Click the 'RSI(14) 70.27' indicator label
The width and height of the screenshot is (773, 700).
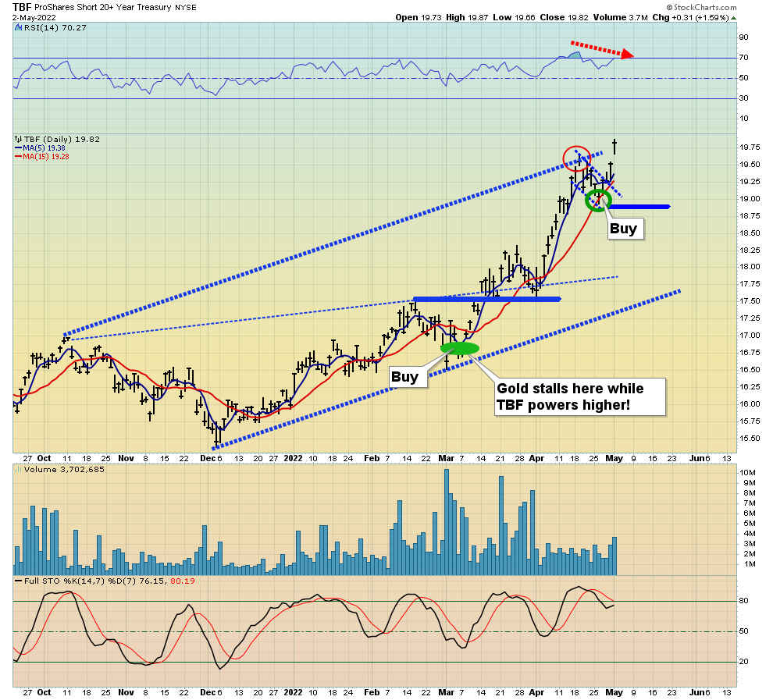coord(55,28)
